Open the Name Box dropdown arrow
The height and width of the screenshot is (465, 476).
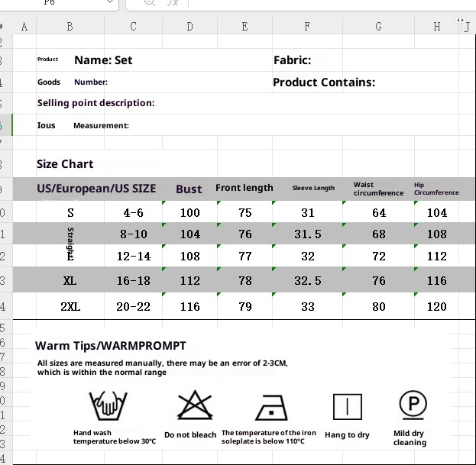pyautogui.click(x=110, y=3)
